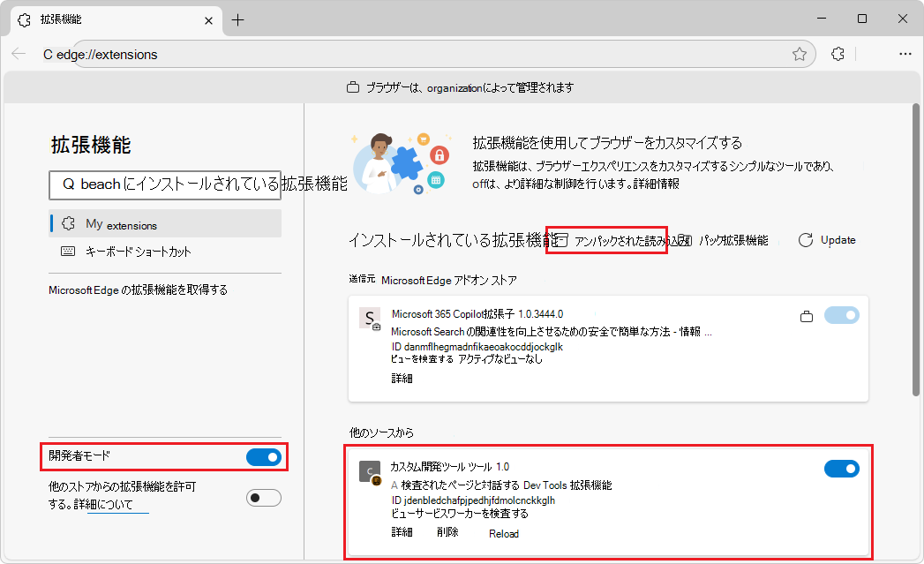Click 削除 for カスタム開発ツール extension

click(447, 533)
